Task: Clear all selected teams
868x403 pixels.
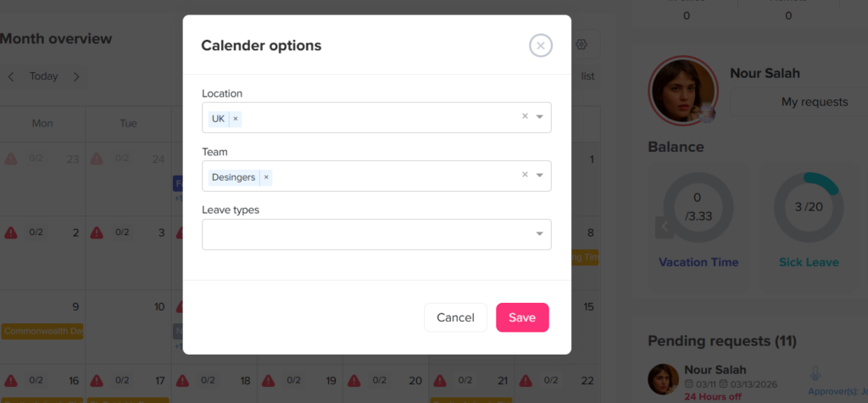Action: click(x=525, y=176)
